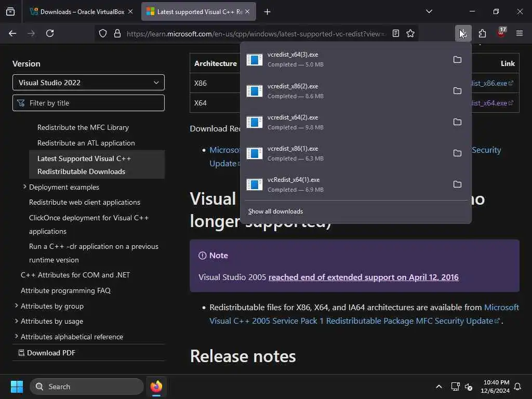The image size is (532, 399).
Task: Open the Firefox hamburger application menu
Action: [520, 33]
